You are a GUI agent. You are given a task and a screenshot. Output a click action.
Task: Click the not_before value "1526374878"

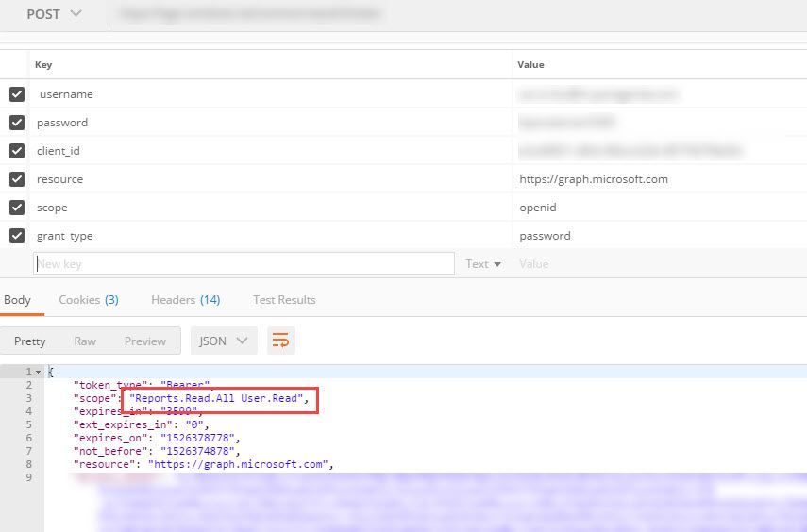(198, 451)
